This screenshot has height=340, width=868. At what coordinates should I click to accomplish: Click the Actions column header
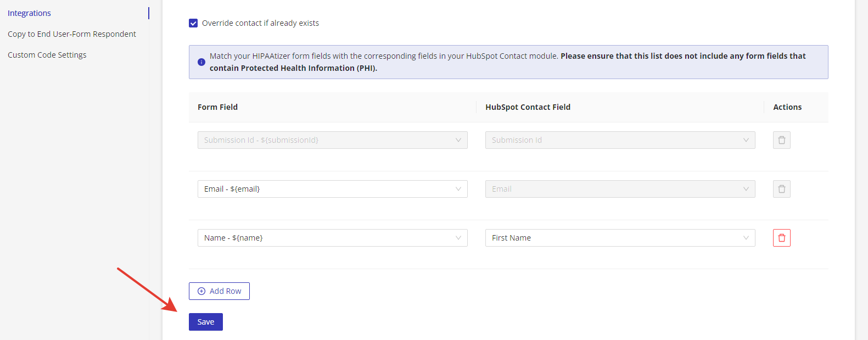coord(787,107)
